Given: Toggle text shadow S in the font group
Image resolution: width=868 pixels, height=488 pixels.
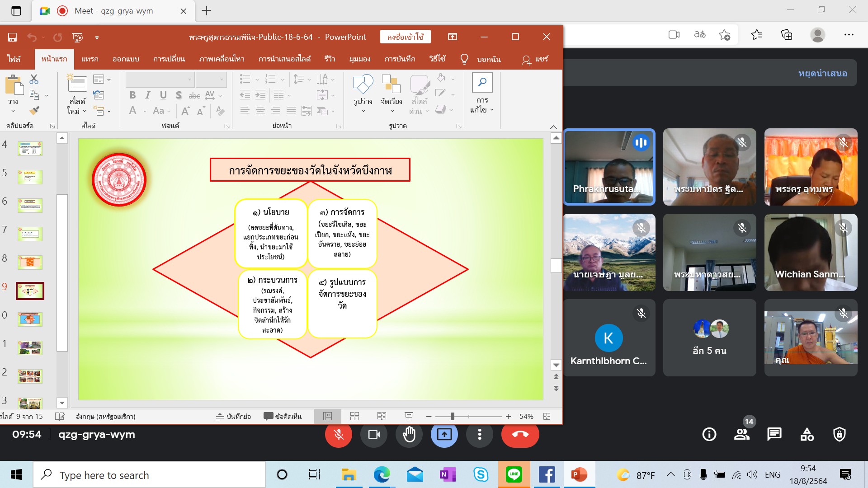Looking at the screenshot, I should [x=179, y=95].
